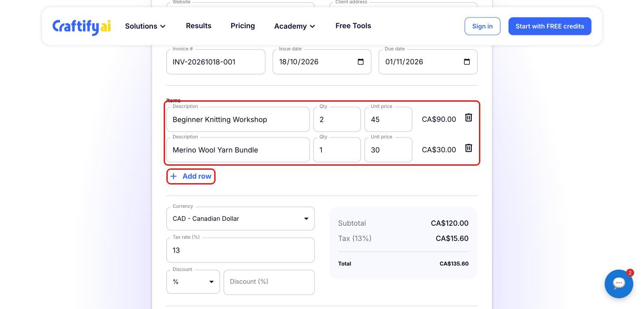Click the Tax (13%) label
Viewport: 644px width, 309px height.
[x=355, y=238]
